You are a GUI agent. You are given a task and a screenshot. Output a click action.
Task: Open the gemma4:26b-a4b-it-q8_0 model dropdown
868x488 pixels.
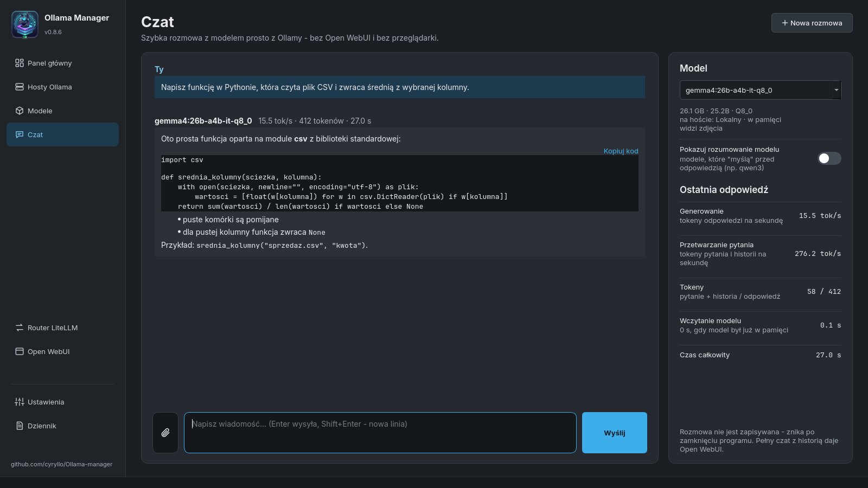click(x=760, y=90)
